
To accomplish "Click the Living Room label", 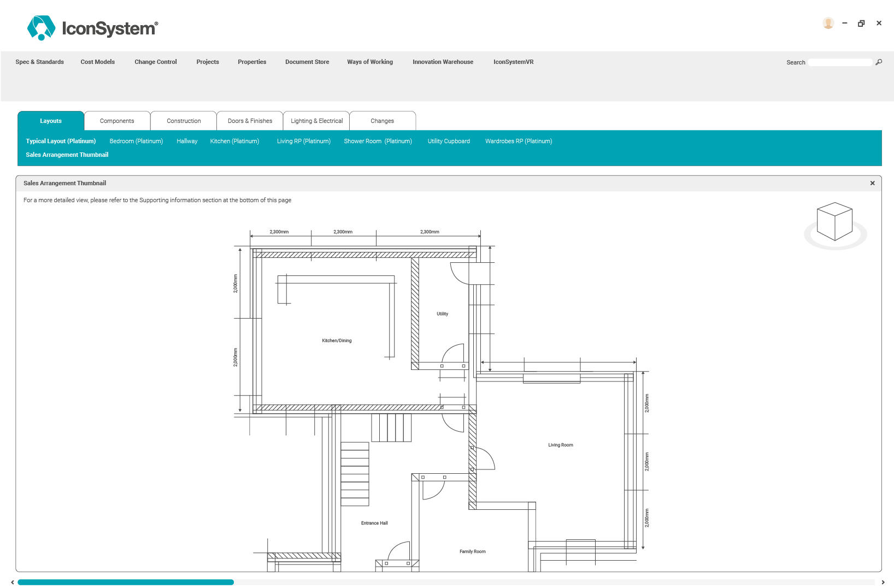I will 561,445.
